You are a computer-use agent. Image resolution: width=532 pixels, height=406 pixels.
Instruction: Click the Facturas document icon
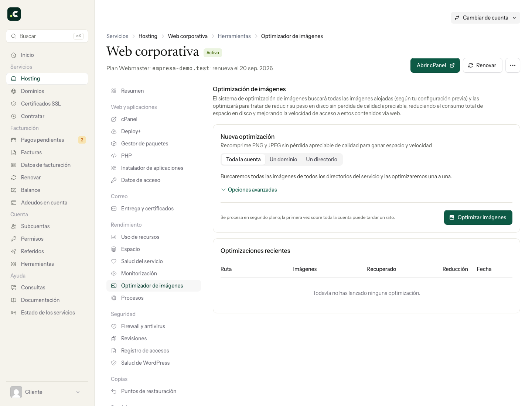coord(14,152)
